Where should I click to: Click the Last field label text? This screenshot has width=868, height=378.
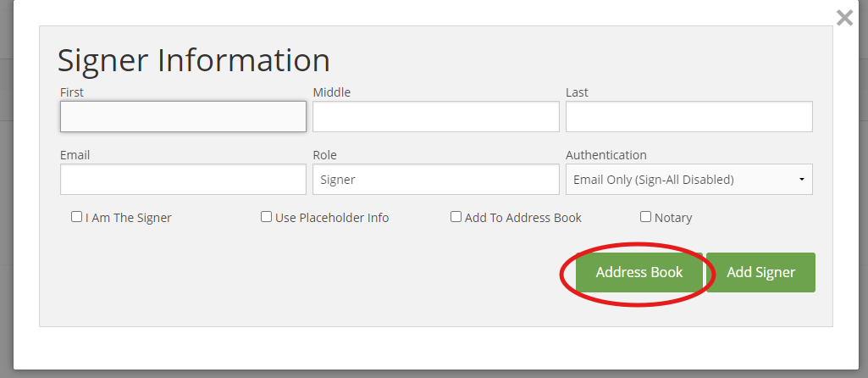pos(577,92)
